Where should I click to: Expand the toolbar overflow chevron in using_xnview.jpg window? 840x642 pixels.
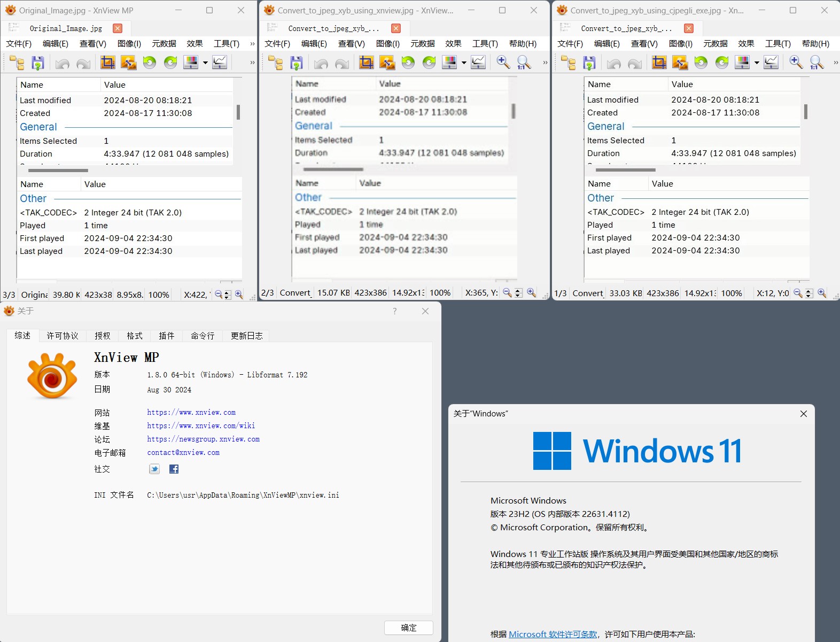(x=545, y=63)
